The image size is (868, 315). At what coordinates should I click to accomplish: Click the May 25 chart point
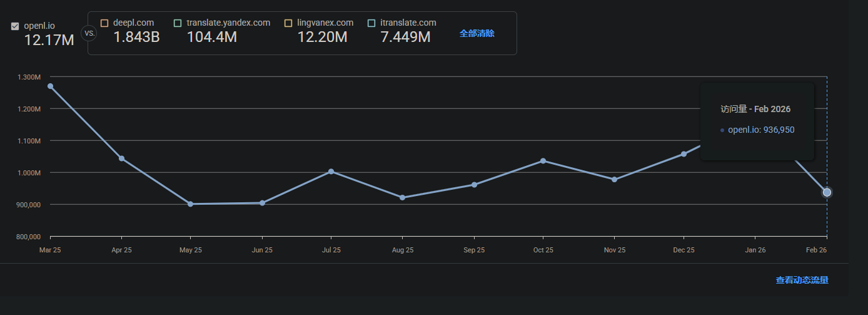coord(191,204)
